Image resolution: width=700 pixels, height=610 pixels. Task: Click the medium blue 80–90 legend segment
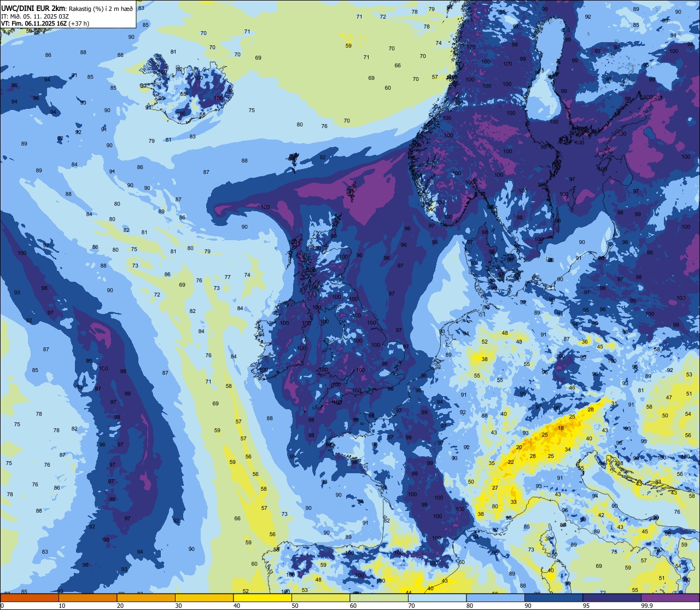tap(495, 597)
